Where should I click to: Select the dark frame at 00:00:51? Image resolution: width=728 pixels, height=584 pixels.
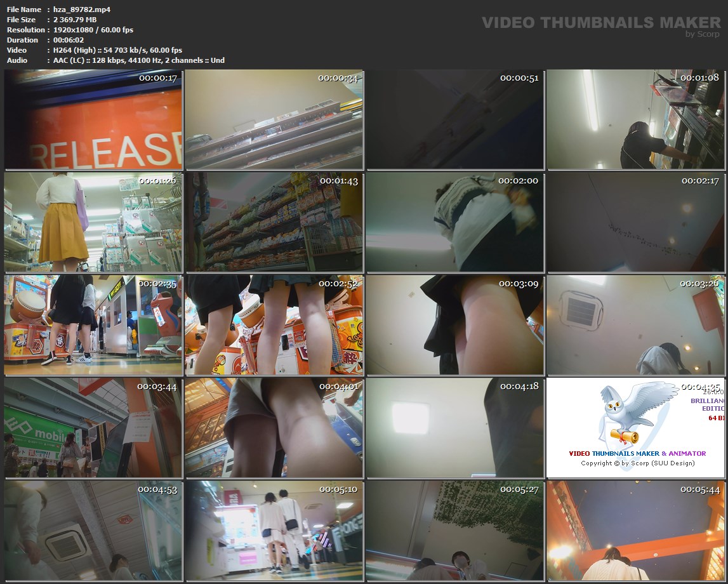click(455, 119)
